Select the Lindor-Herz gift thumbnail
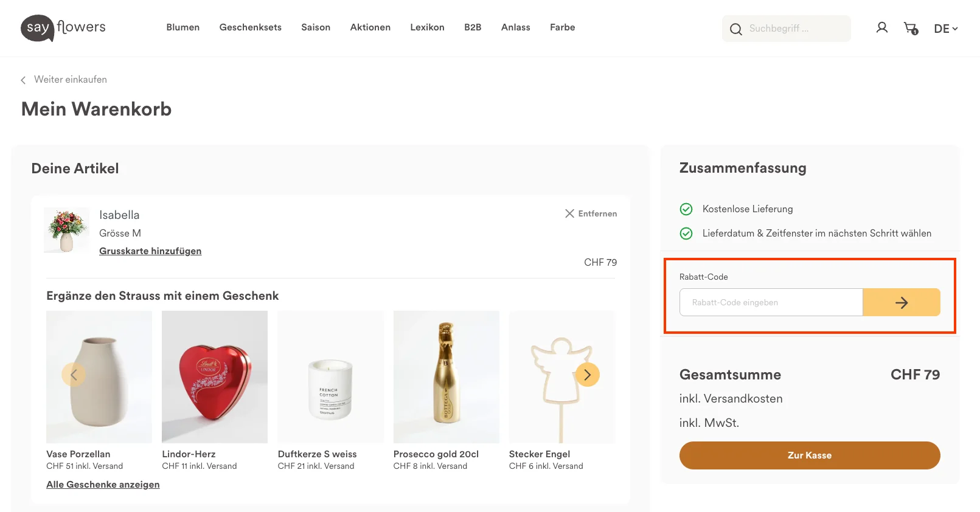The image size is (980, 512). [x=214, y=377]
